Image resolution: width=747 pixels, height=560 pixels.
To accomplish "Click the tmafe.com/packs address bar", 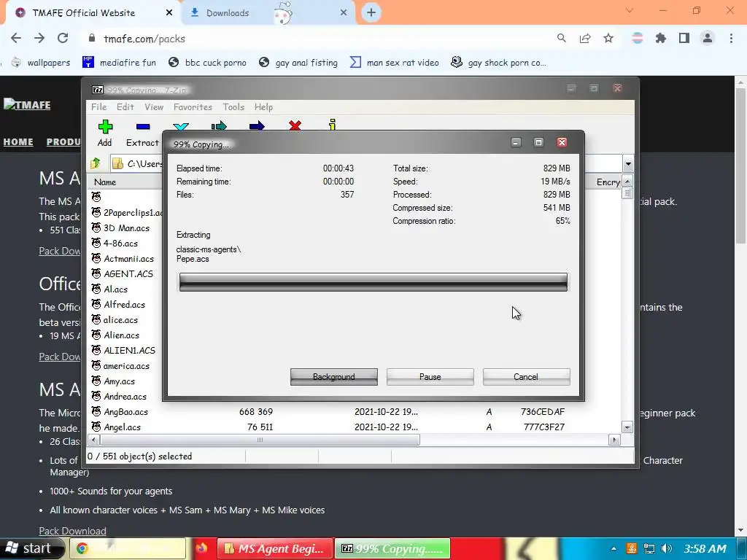I will point(314,39).
